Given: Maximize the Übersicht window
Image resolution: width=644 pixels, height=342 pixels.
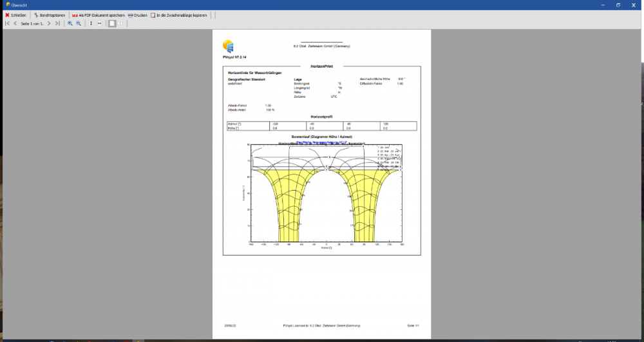Looking at the screenshot, I should coord(618,5).
